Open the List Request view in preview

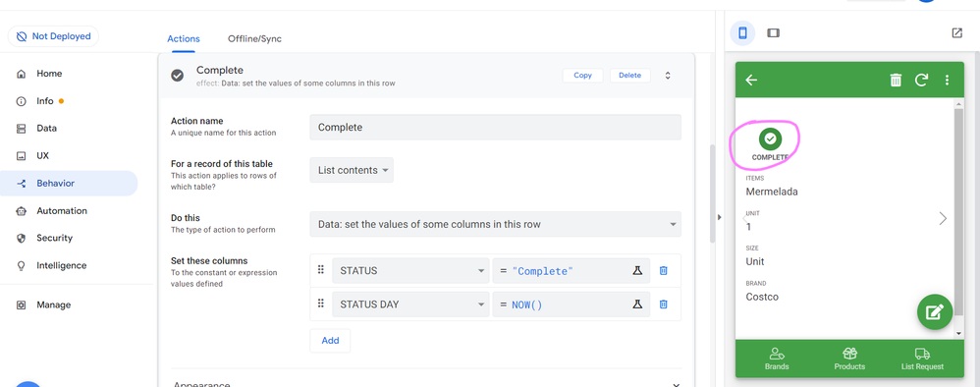click(x=922, y=359)
